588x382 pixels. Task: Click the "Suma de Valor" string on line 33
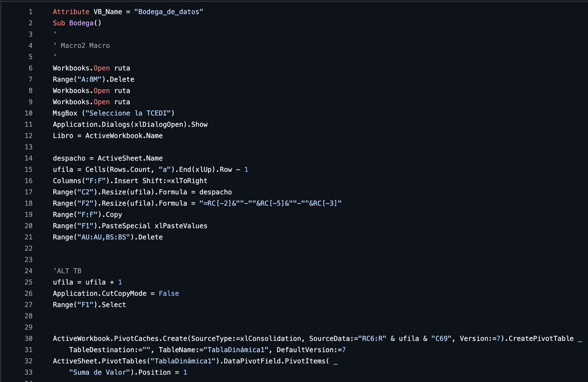[x=100, y=372]
